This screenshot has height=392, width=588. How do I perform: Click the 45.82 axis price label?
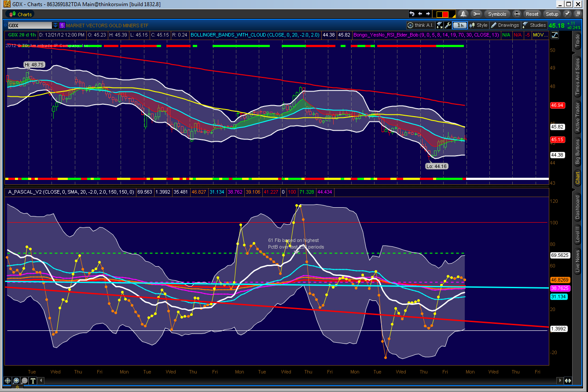pyautogui.click(x=557, y=127)
